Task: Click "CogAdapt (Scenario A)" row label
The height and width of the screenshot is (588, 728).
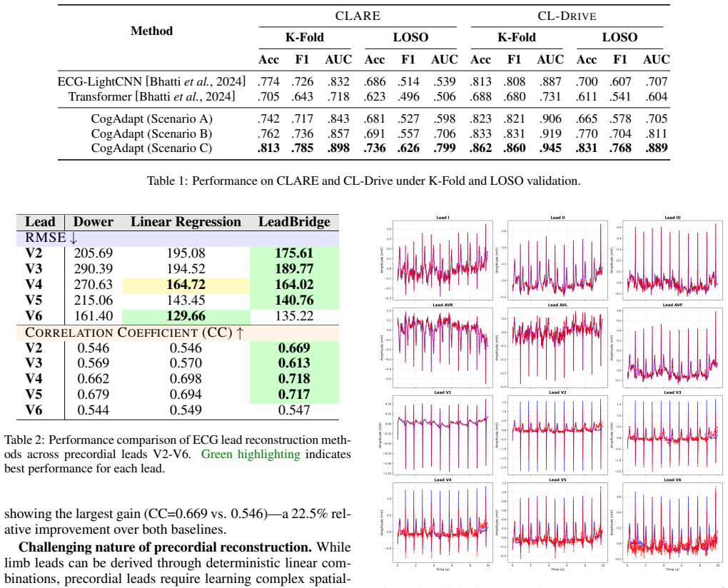Action: click(x=152, y=118)
